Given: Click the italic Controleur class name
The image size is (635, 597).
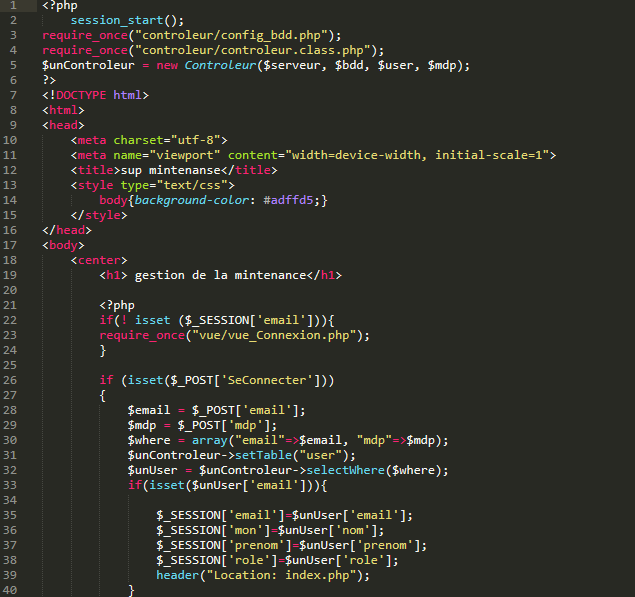Looking at the screenshot, I should (220, 65).
